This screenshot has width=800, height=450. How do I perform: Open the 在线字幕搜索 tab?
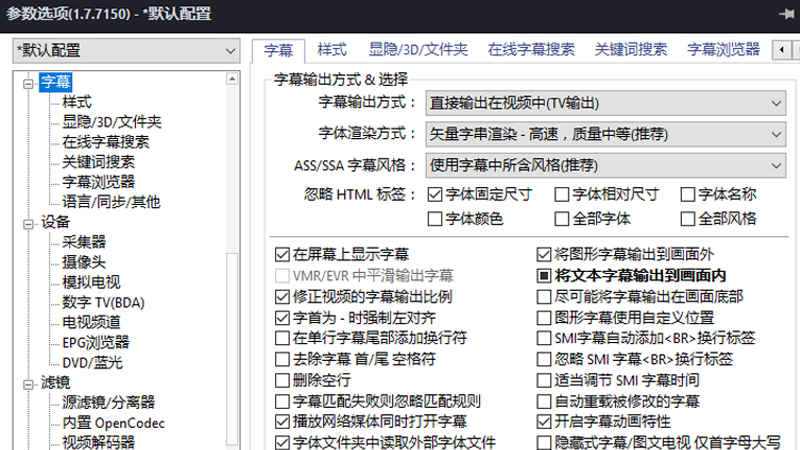coord(531,49)
